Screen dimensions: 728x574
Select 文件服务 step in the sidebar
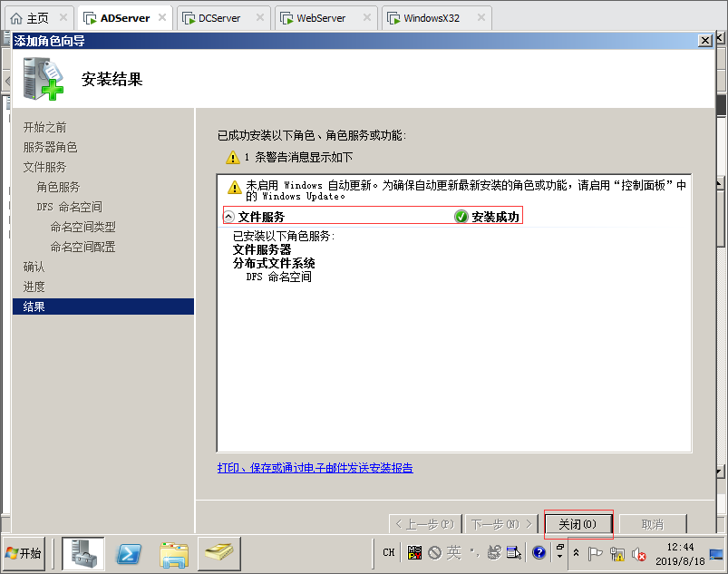tap(45, 167)
